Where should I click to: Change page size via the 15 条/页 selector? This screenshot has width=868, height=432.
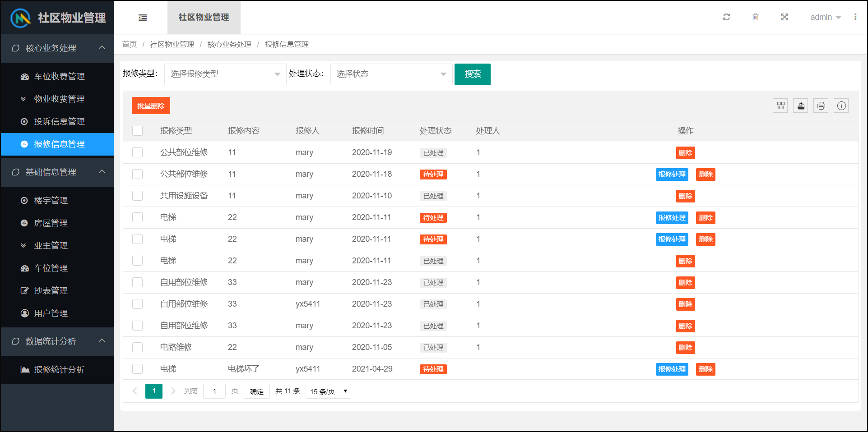click(x=328, y=391)
